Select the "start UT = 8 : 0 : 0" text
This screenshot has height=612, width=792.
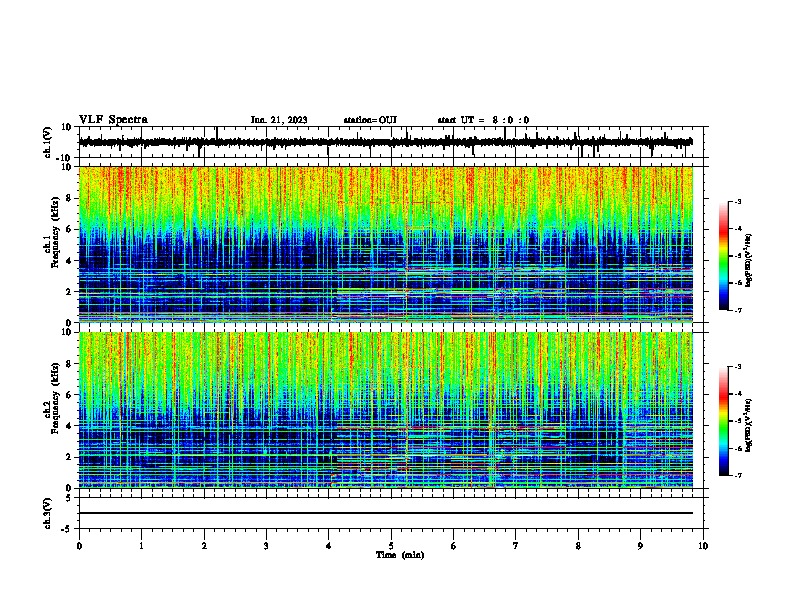point(483,120)
